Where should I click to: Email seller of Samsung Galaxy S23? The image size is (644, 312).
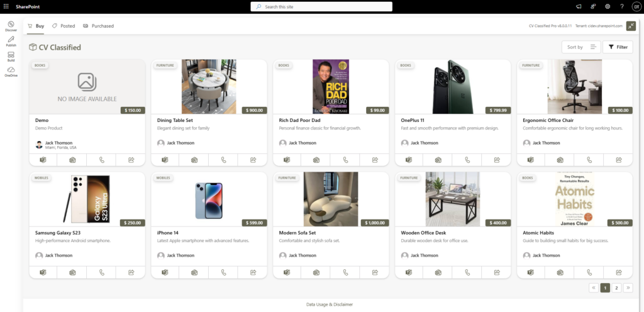(72, 272)
